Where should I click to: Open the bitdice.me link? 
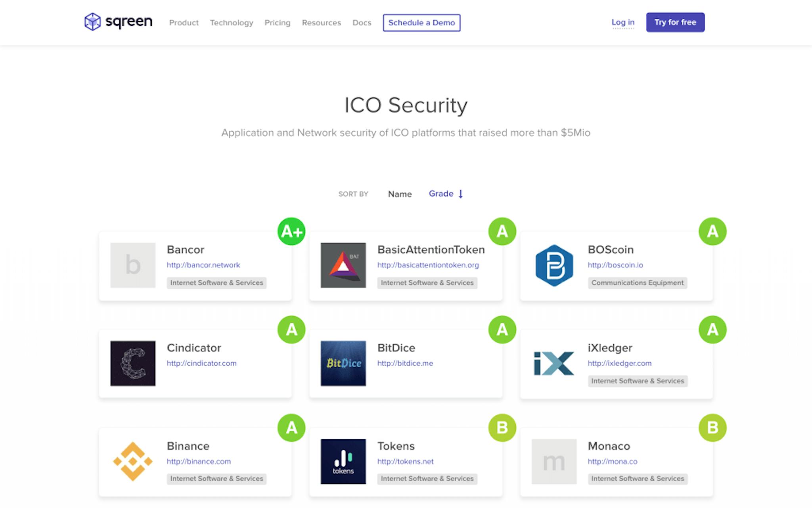click(x=405, y=363)
